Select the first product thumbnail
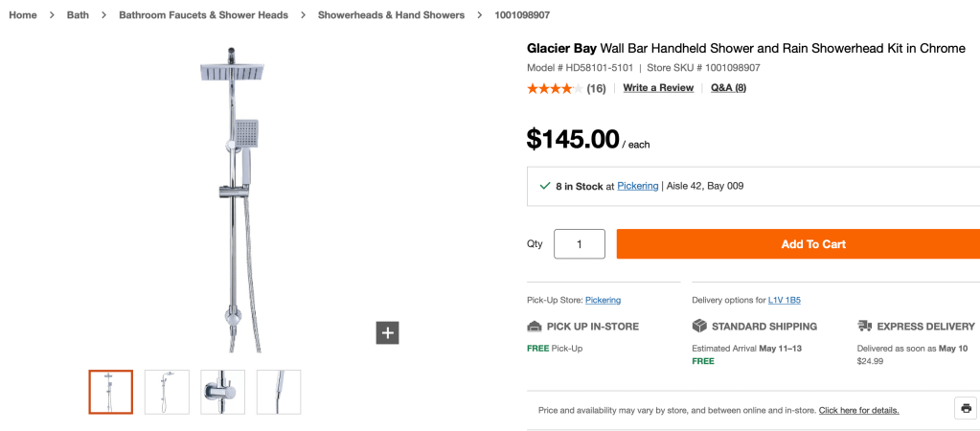 (x=110, y=392)
